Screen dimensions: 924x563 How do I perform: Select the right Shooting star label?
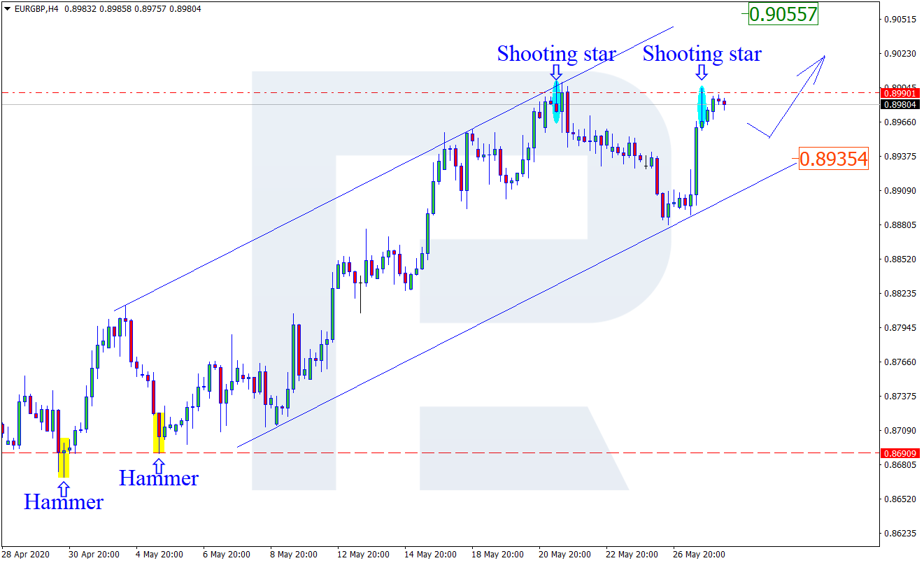tap(702, 53)
